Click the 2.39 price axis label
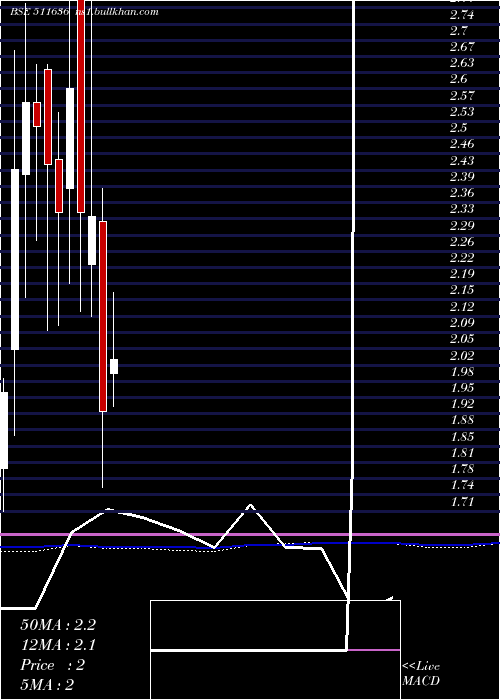500x700 pixels. coord(462,177)
